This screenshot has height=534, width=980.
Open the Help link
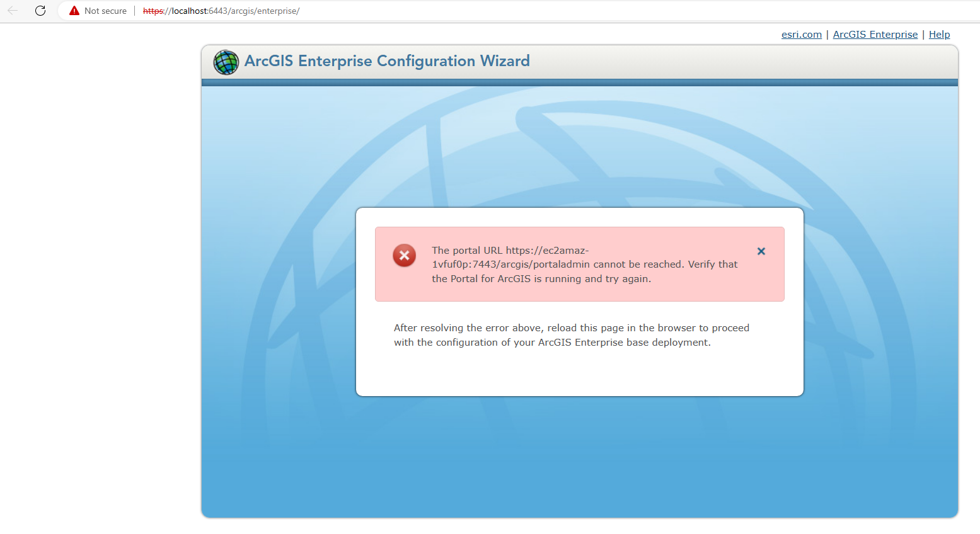tap(939, 35)
